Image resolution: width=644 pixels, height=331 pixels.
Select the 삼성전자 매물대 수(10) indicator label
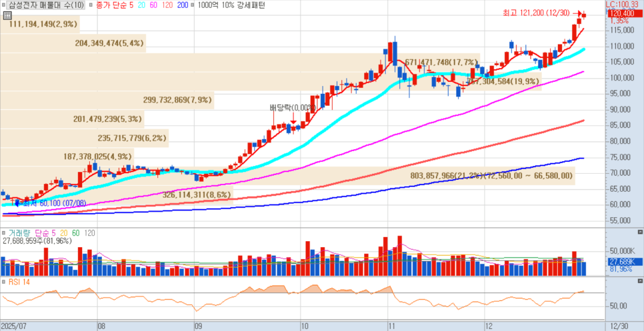click(x=47, y=5)
